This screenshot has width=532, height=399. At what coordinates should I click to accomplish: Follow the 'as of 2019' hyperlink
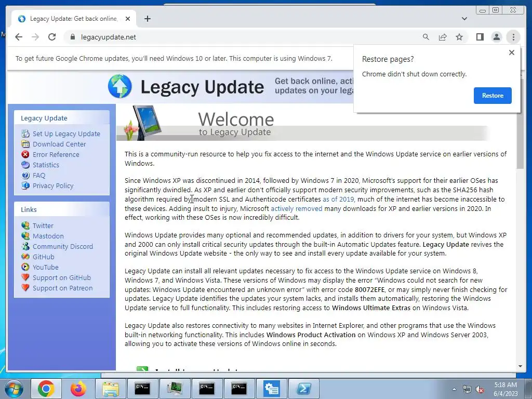pos(338,199)
